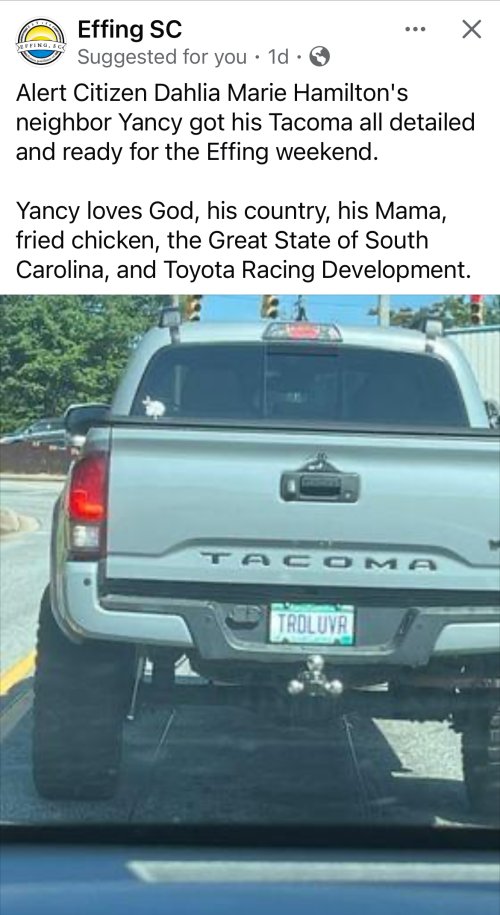500x915 pixels.
Task: Click the third brake light atop cab
Action: click(x=302, y=331)
